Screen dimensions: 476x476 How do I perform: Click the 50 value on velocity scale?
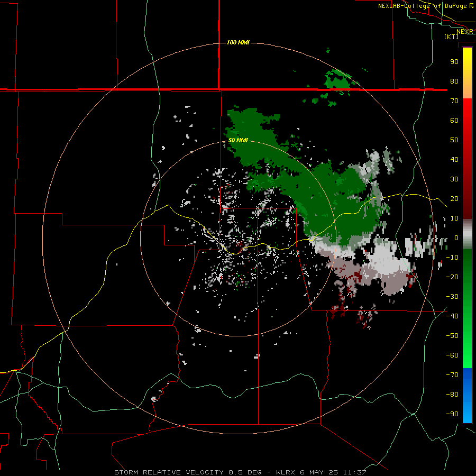454,140
